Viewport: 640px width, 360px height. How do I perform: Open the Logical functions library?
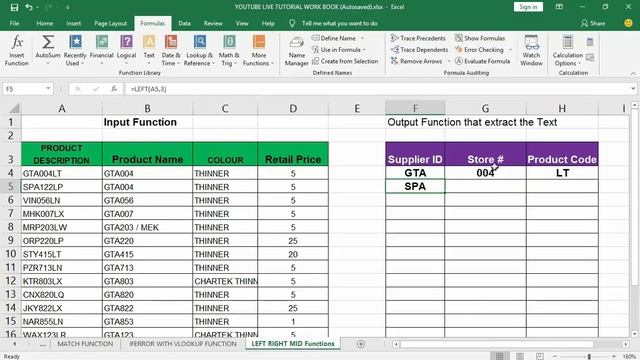[127, 51]
